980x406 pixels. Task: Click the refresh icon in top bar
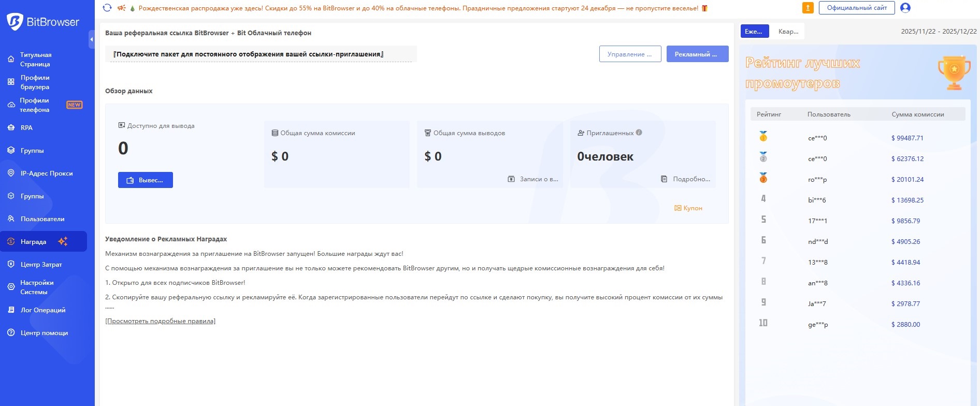coord(107,8)
